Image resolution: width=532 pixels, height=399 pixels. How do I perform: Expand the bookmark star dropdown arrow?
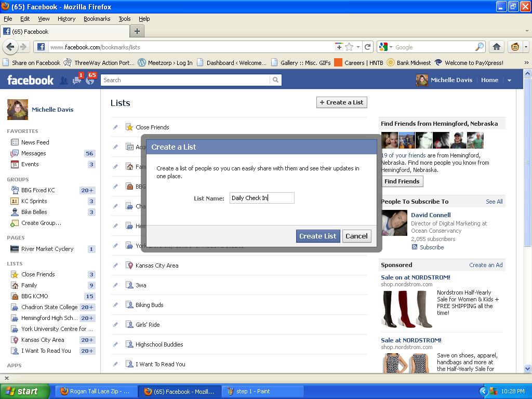tap(358, 47)
